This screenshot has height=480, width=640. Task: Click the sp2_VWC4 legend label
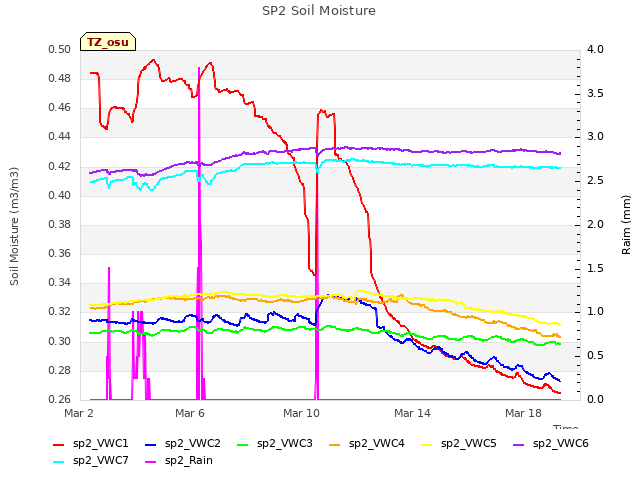click(x=376, y=443)
